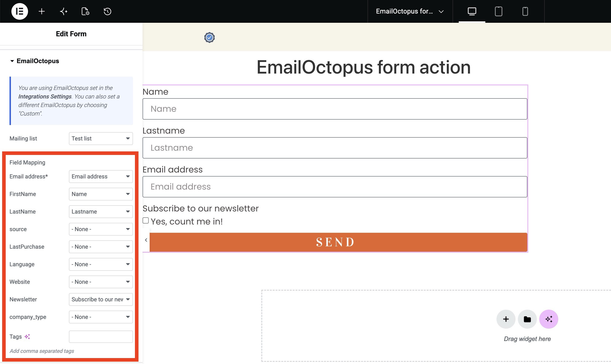611x364 pixels.
Task: Open LastName mapping dropdown
Action: [101, 212]
